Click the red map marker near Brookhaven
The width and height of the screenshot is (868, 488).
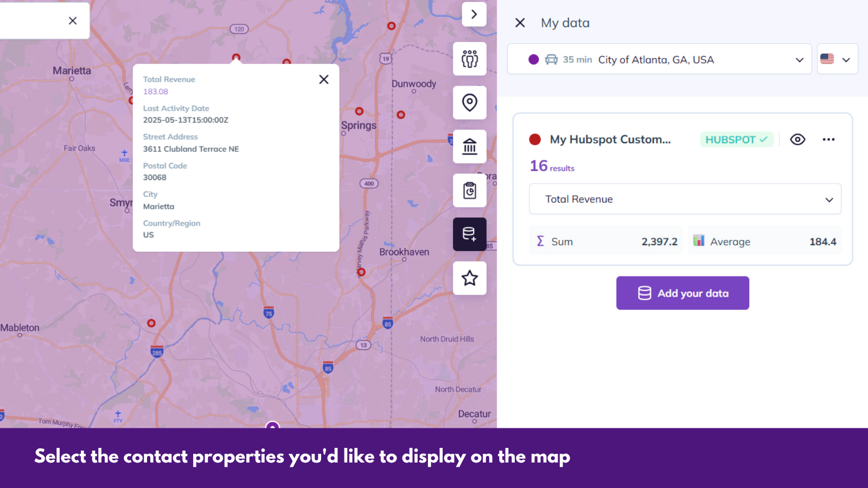[361, 272]
